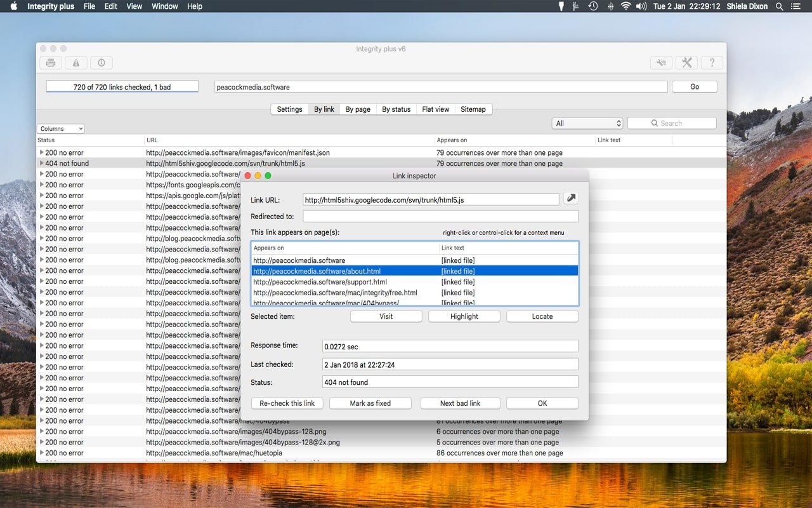The image size is (812, 508).
Task: Click the arrow icon beside Link URL
Action: click(x=571, y=199)
